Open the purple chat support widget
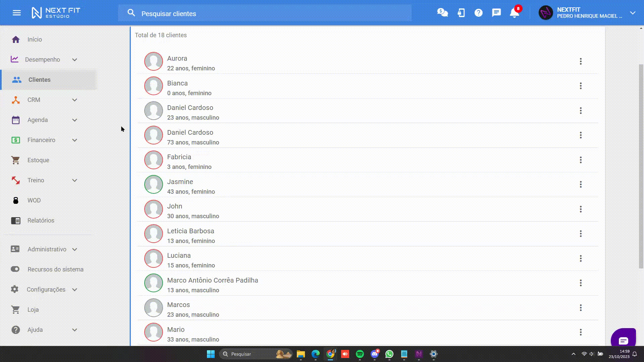The width and height of the screenshot is (644, 362). pyautogui.click(x=623, y=339)
